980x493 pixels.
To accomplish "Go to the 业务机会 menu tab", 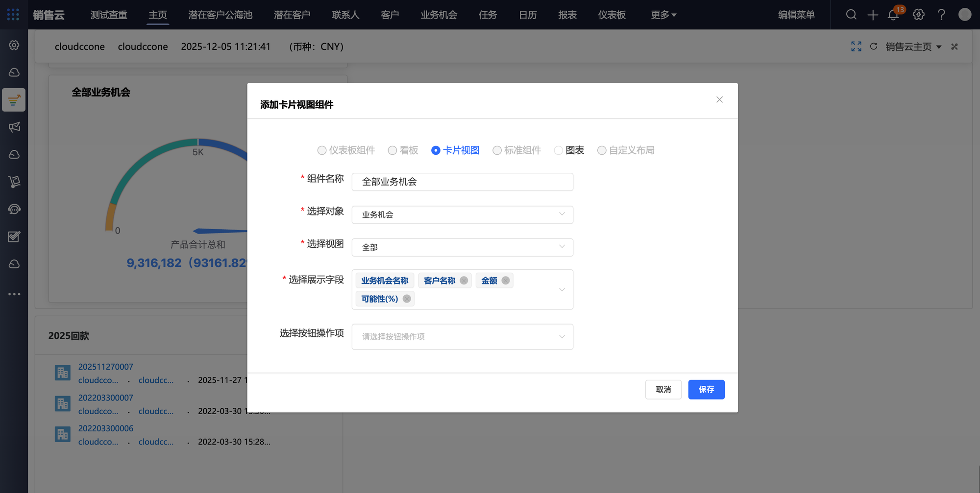I will point(439,15).
